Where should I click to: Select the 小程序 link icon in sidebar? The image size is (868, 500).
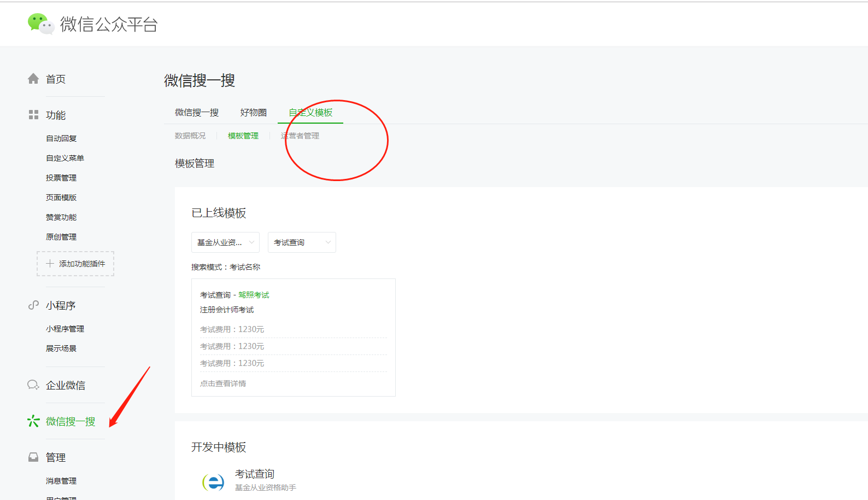point(33,305)
